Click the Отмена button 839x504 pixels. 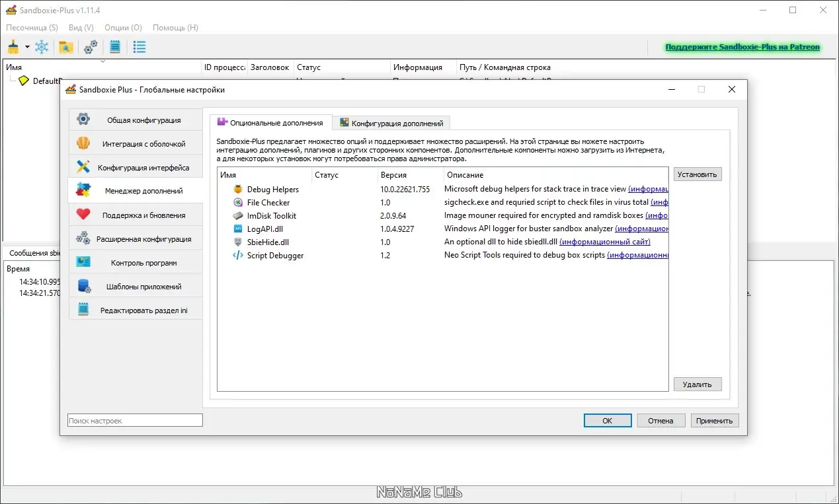(x=660, y=420)
